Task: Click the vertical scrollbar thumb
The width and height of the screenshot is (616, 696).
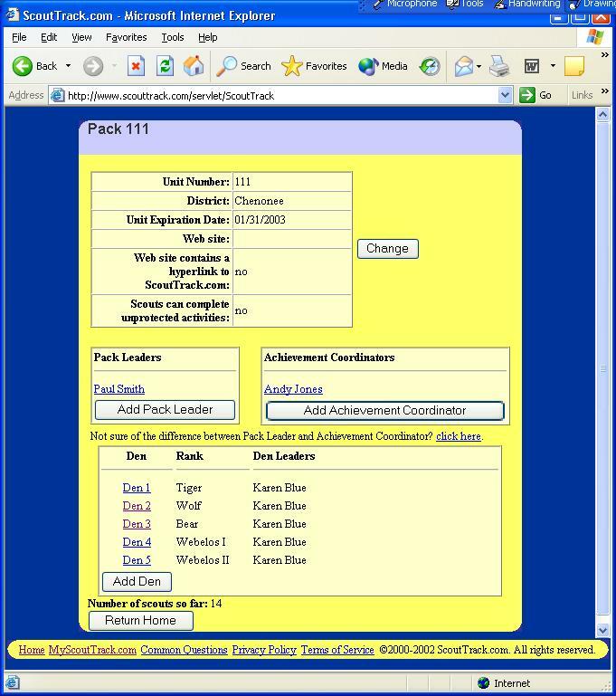Action: pyautogui.click(x=602, y=368)
